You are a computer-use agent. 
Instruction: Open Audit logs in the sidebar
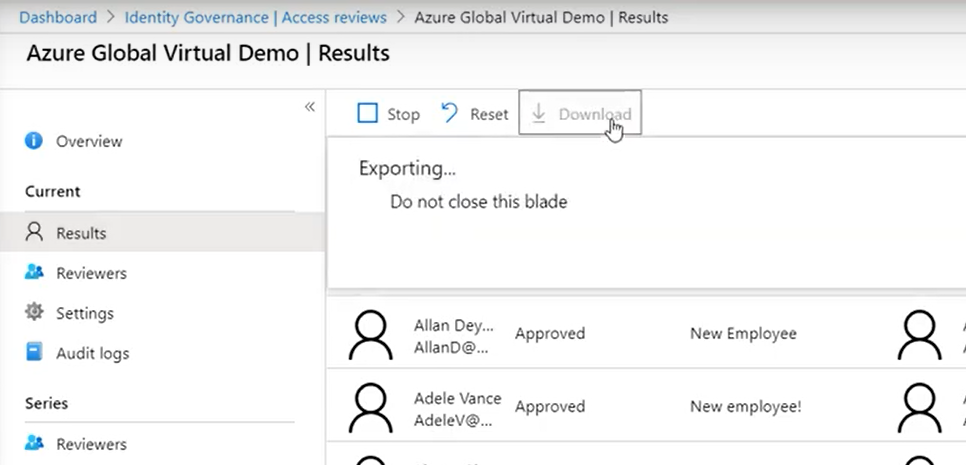92,354
